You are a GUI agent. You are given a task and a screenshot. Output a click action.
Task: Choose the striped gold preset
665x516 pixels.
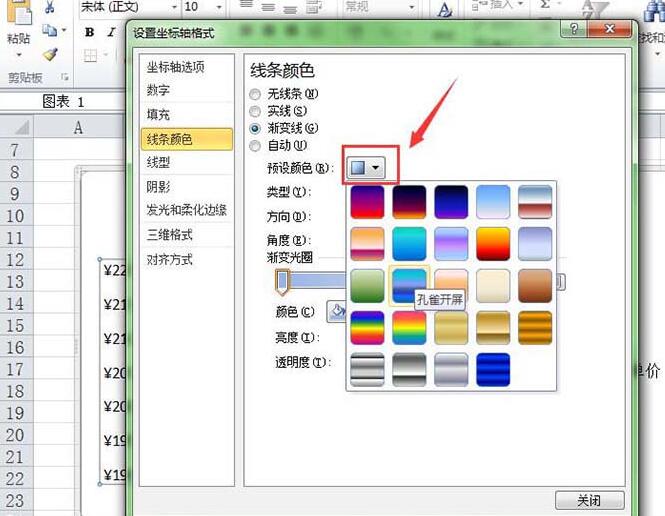click(x=535, y=328)
